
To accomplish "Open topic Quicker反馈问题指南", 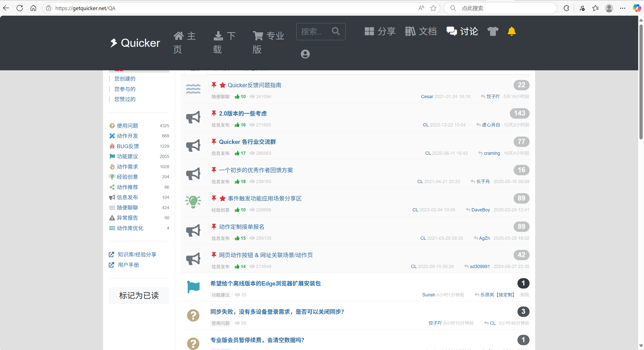I will (254, 85).
